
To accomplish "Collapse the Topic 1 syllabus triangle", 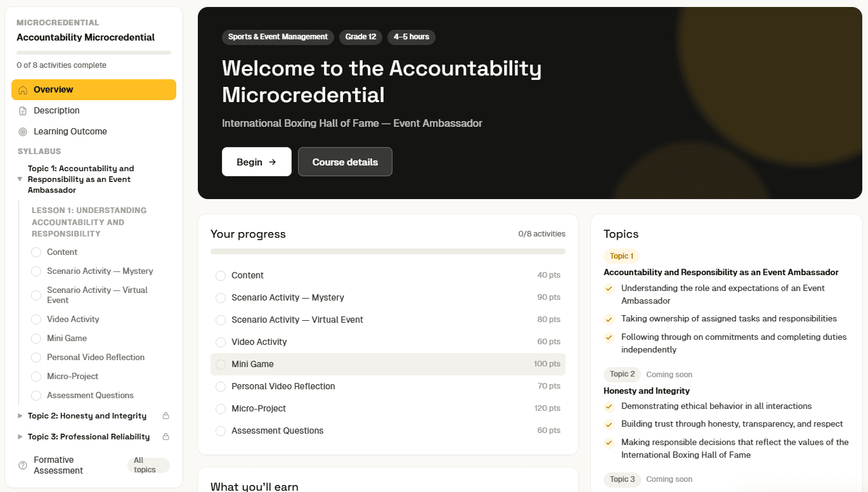I will [20, 179].
